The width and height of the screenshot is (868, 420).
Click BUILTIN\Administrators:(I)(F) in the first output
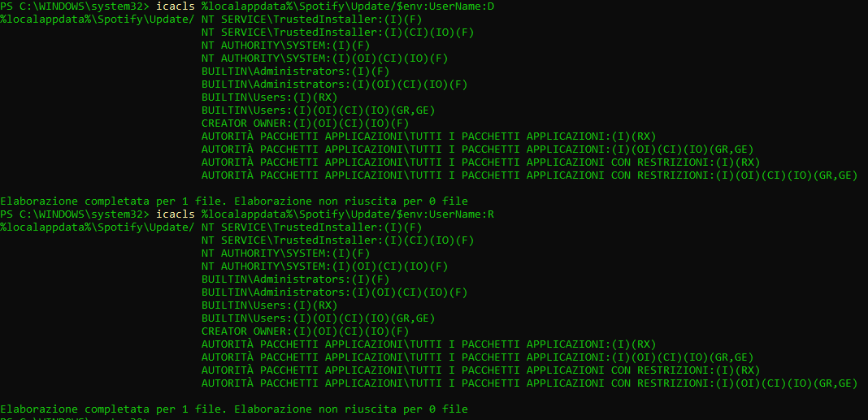[x=296, y=71]
